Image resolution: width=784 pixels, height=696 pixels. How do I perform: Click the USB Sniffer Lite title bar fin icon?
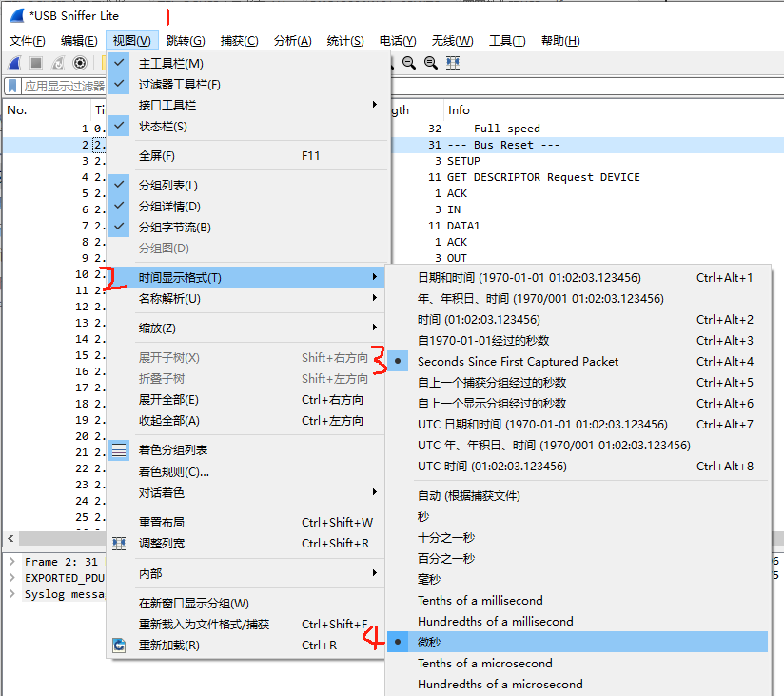17,16
